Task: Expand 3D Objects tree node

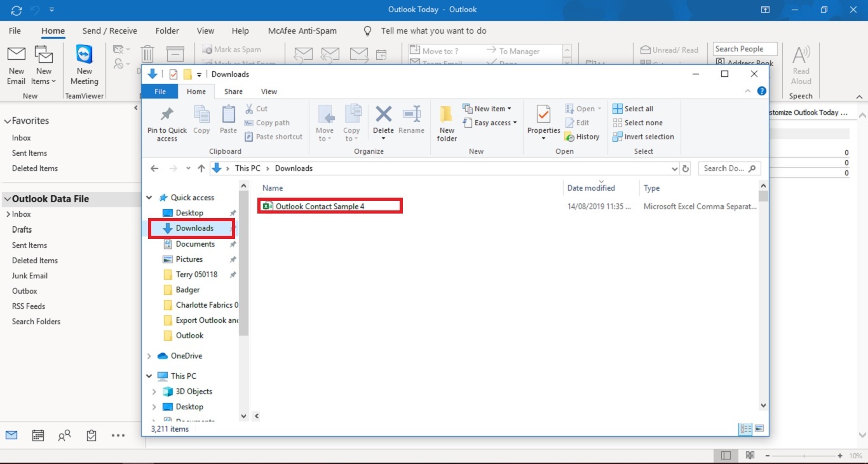Action: (154, 392)
